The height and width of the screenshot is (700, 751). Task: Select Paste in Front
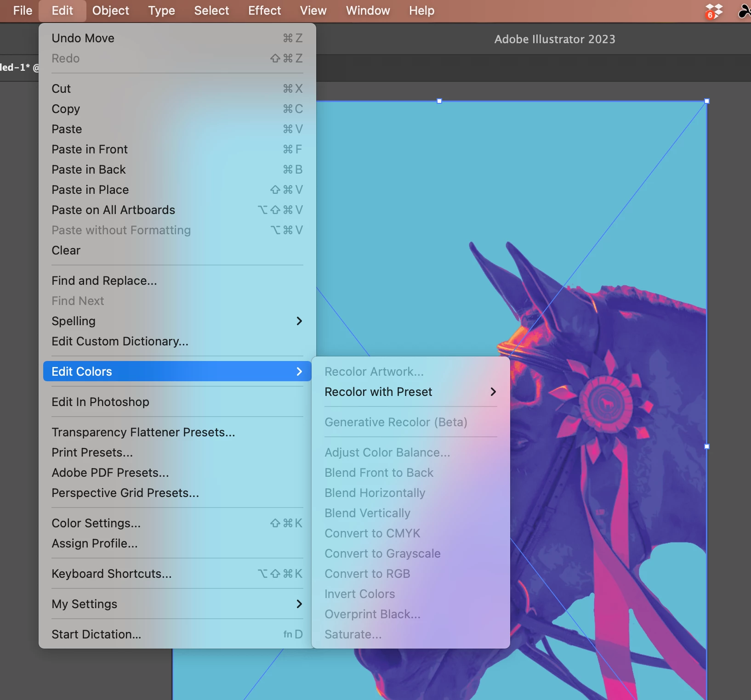pyautogui.click(x=177, y=149)
